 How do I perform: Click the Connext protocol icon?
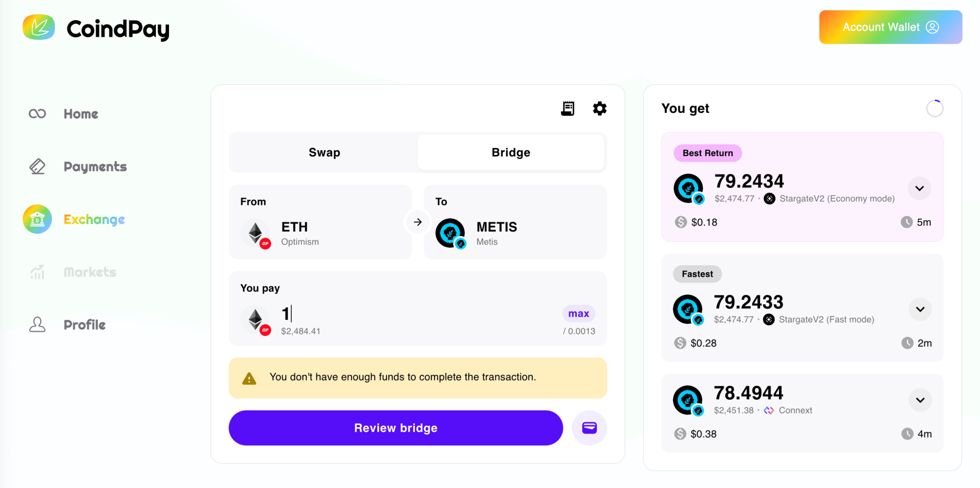(x=769, y=411)
